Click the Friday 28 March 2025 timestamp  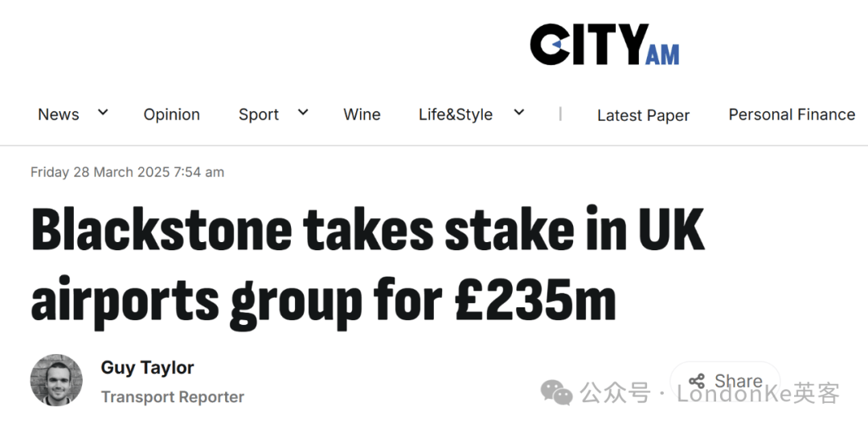tap(127, 172)
